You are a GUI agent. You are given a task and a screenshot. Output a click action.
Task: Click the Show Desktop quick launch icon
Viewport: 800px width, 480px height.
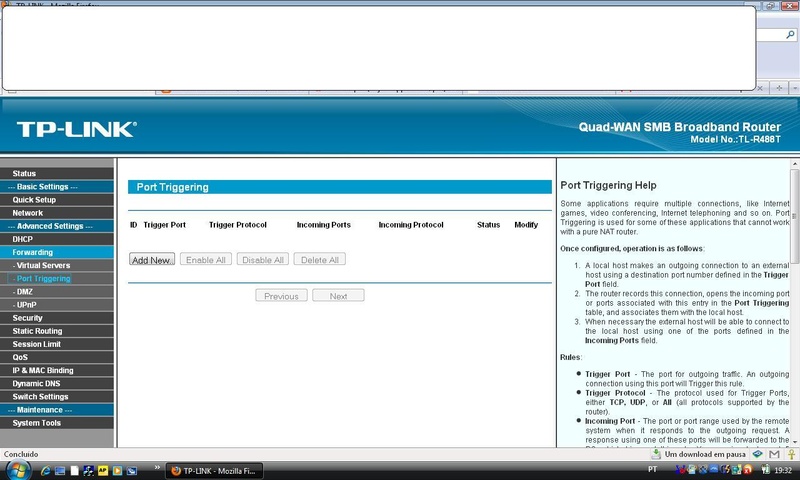pos(60,470)
